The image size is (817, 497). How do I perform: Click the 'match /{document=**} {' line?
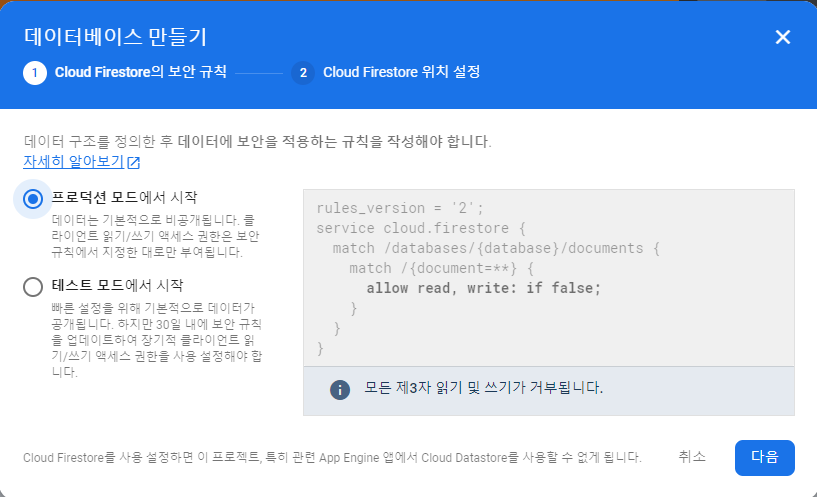pyautogui.click(x=442, y=268)
